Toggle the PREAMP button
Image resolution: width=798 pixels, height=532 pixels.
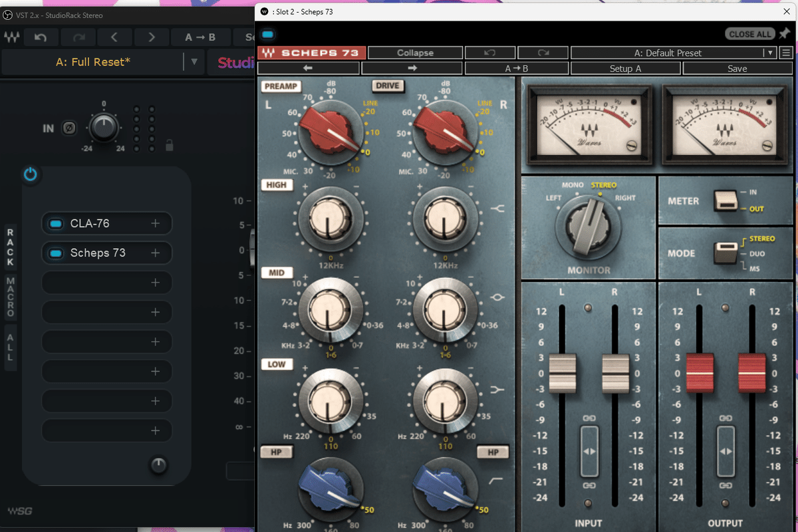click(x=281, y=86)
